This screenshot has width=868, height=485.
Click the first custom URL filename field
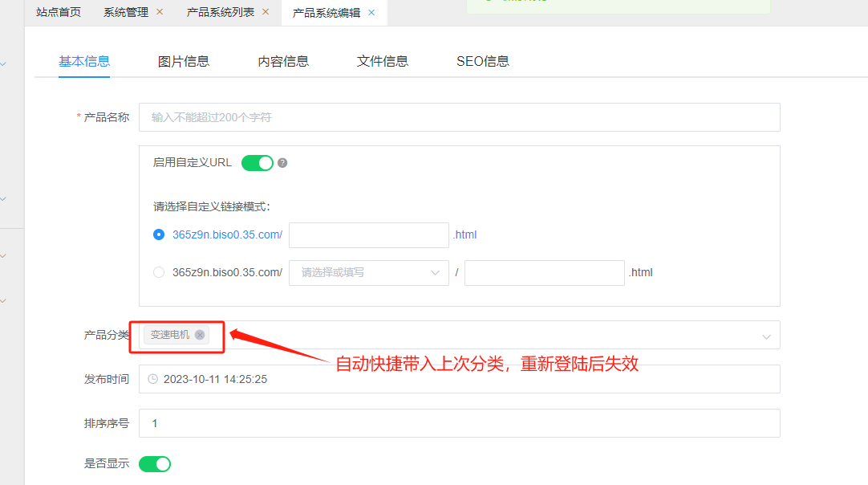[368, 235]
